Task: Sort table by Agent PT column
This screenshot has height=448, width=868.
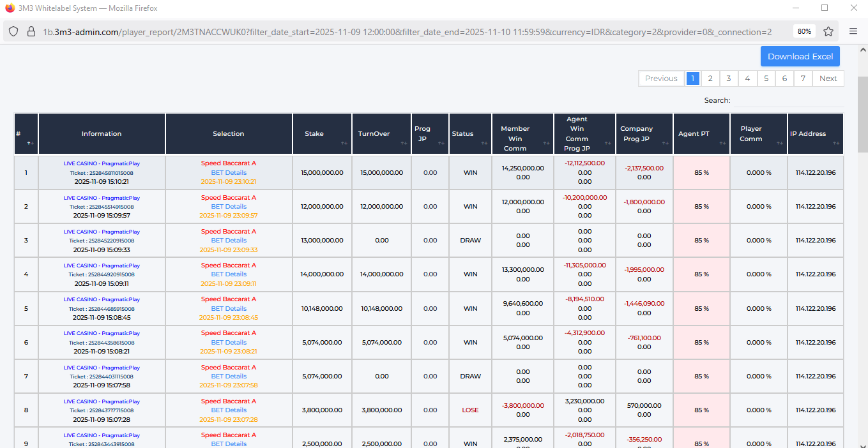Action: pyautogui.click(x=722, y=143)
